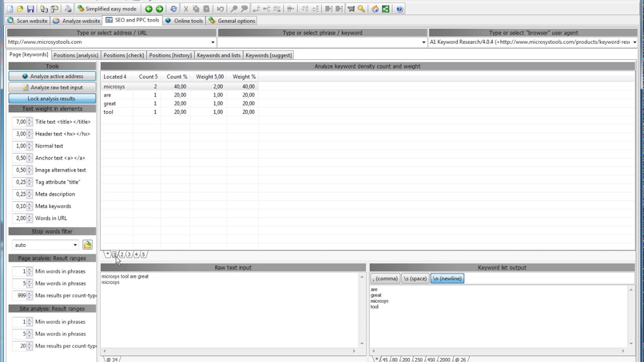
Task: Switch to word-count tab 2
Action: (x=122, y=254)
